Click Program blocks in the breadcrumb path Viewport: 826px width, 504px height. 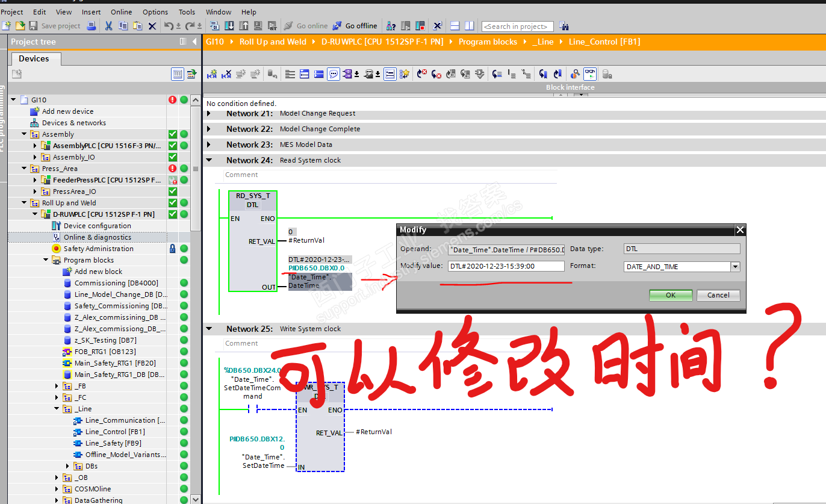coord(488,42)
